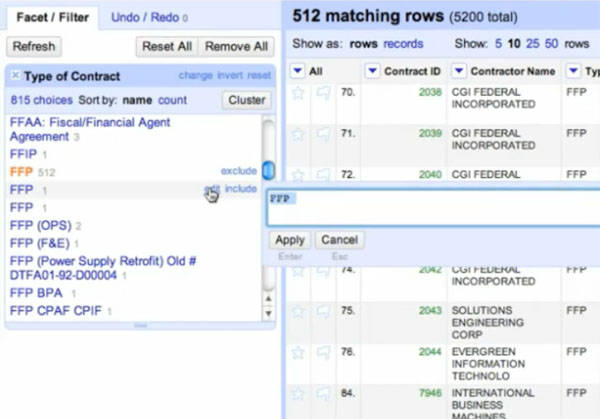Reset the Type of Contract facet
600x419 pixels.
pyautogui.click(x=259, y=75)
